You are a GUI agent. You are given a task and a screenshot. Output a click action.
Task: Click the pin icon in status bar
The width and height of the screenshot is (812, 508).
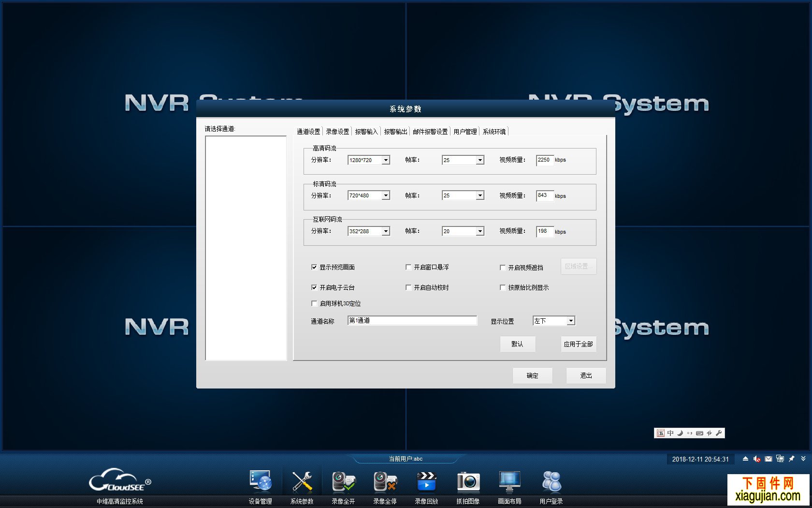(x=792, y=459)
